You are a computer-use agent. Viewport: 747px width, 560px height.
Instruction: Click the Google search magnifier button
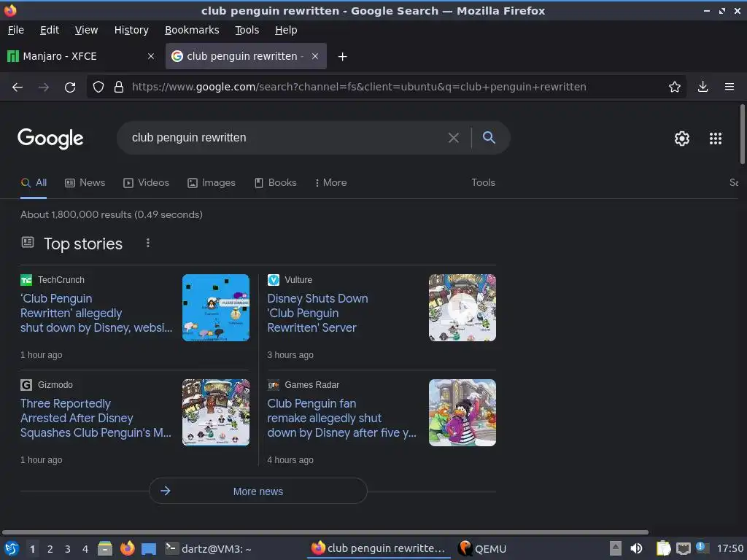pos(489,138)
